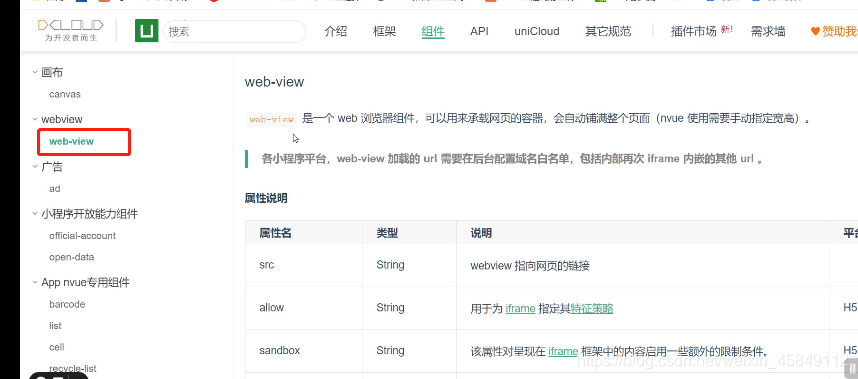Select the 组件 nav tab
This screenshot has height=379, width=858.
click(433, 31)
